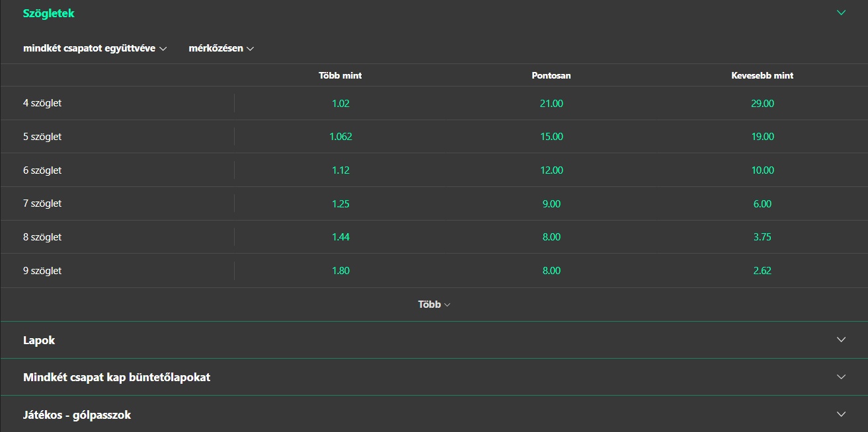The width and height of the screenshot is (868, 432).
Task: Expand the 'Játékos - gólpasszok' section
Action: pos(434,415)
